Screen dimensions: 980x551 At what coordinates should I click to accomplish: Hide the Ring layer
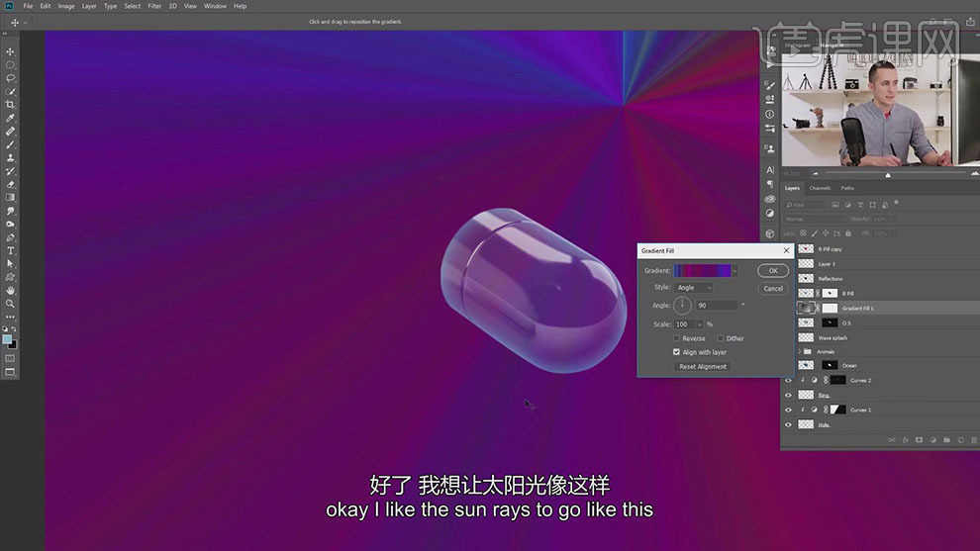[788, 396]
